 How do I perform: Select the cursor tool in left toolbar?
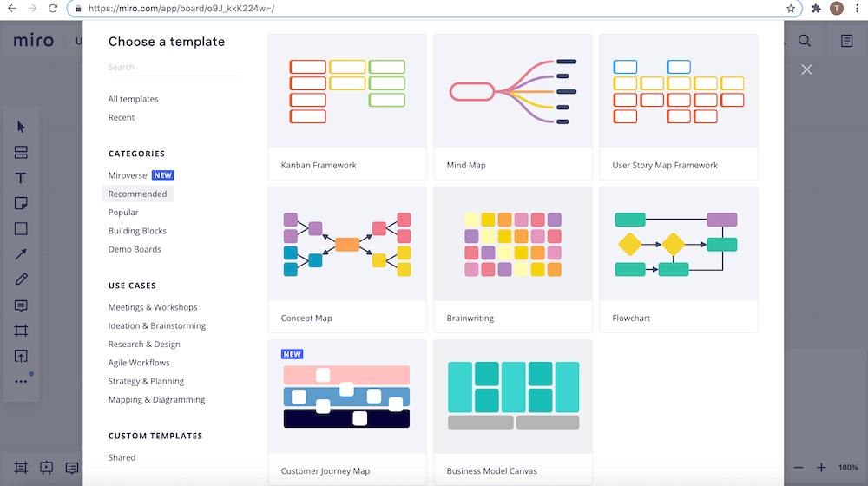(x=21, y=127)
